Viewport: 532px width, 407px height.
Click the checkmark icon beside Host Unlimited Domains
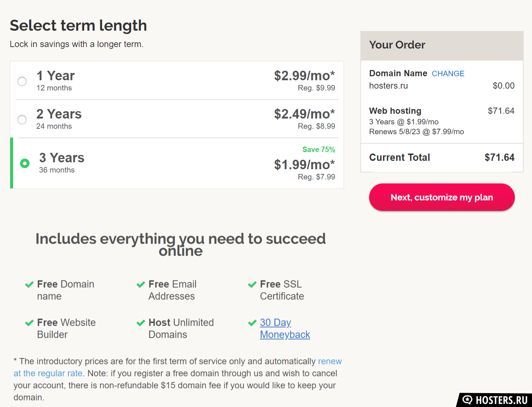(x=141, y=323)
